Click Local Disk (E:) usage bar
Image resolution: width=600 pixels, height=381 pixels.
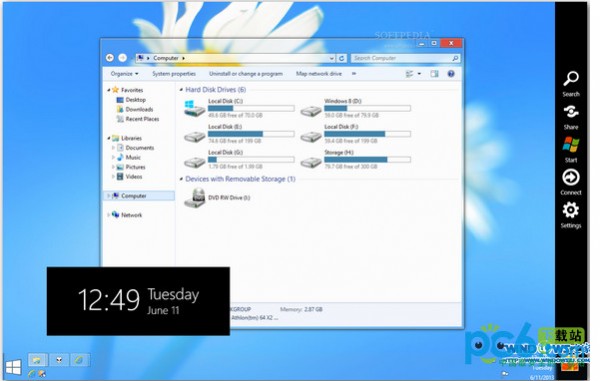pos(251,134)
